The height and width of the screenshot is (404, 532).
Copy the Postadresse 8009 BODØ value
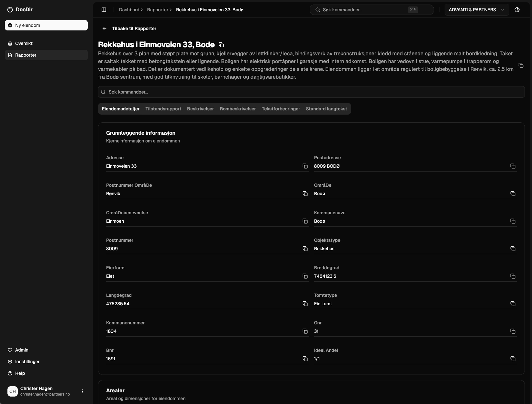pos(513,166)
